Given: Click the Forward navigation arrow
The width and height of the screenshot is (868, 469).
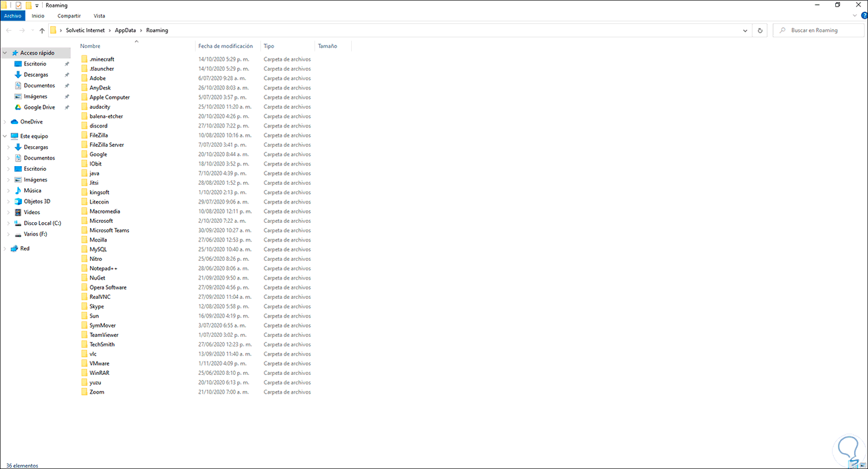Looking at the screenshot, I should [22, 30].
